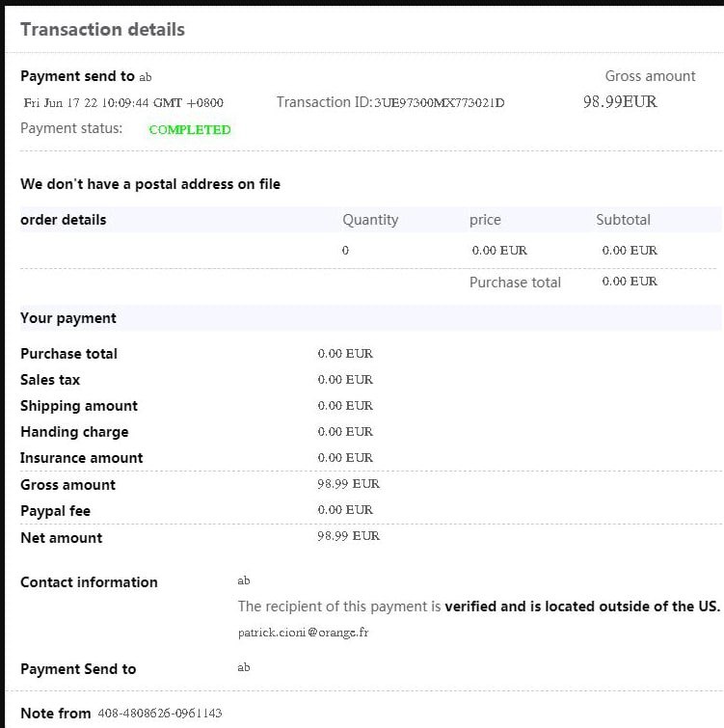Image resolution: width=724 pixels, height=728 pixels.
Task: Click the patrick.cioni@orange.fr email address
Action: [303, 633]
